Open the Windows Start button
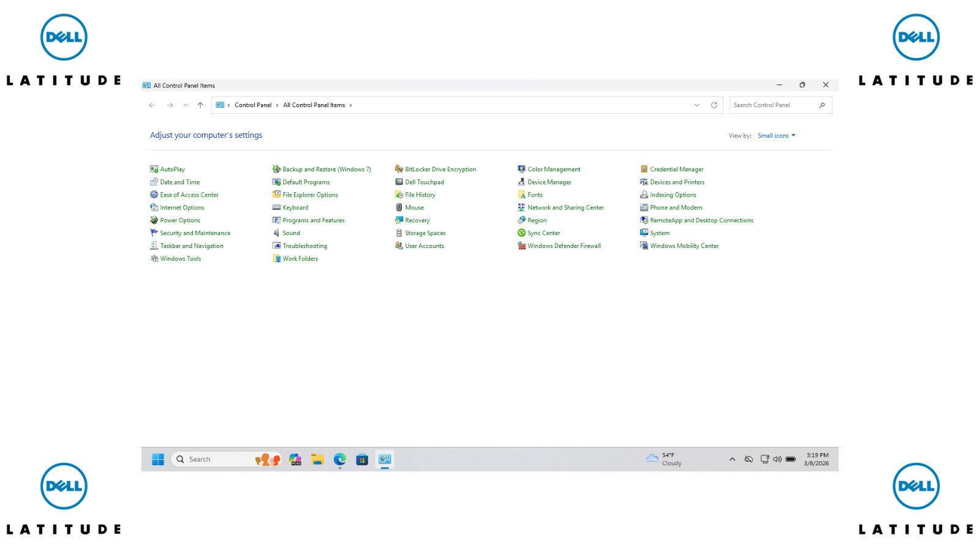The width and height of the screenshot is (980, 551). (157, 459)
